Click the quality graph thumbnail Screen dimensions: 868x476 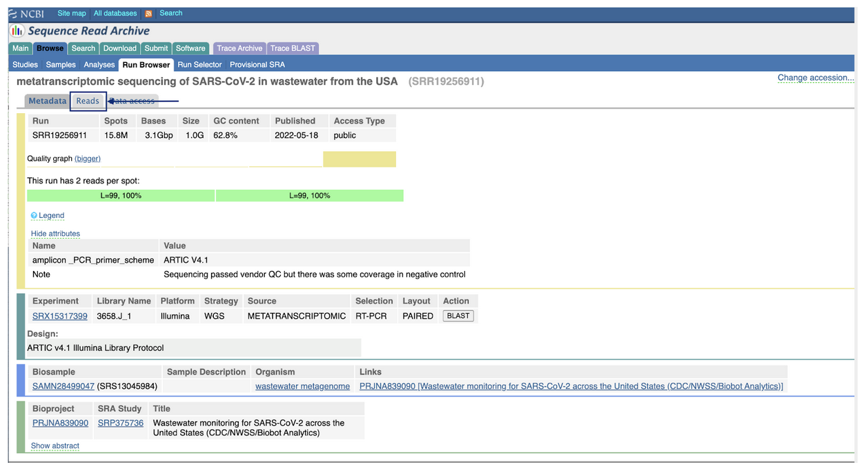pos(211,159)
